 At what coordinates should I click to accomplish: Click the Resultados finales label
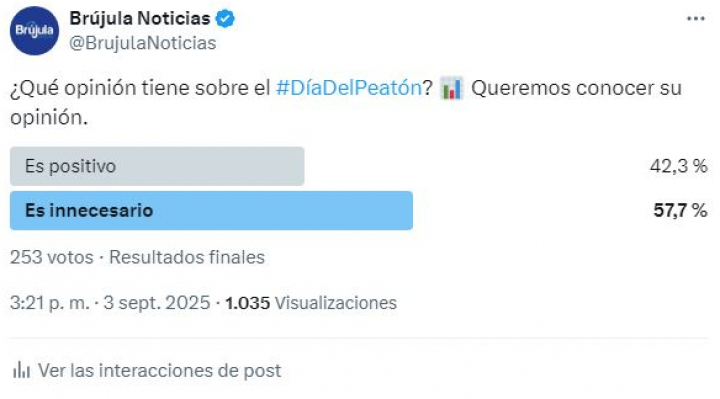[x=187, y=257]
